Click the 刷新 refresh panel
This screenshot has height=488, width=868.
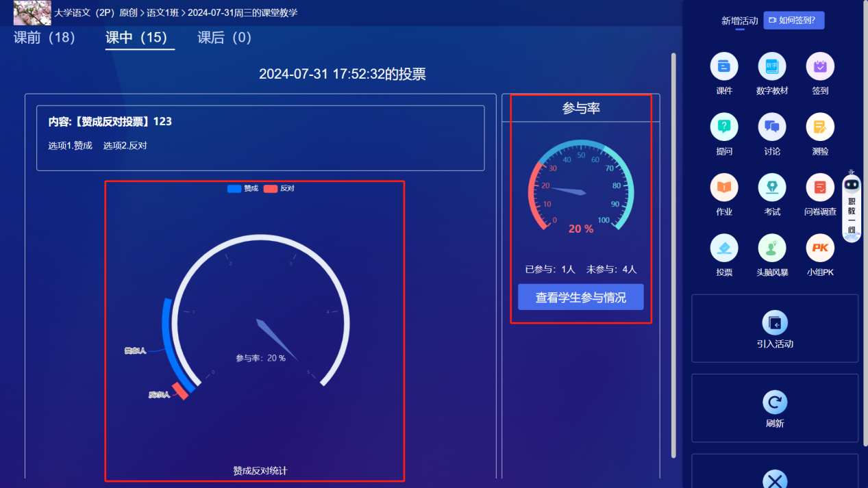774,409
